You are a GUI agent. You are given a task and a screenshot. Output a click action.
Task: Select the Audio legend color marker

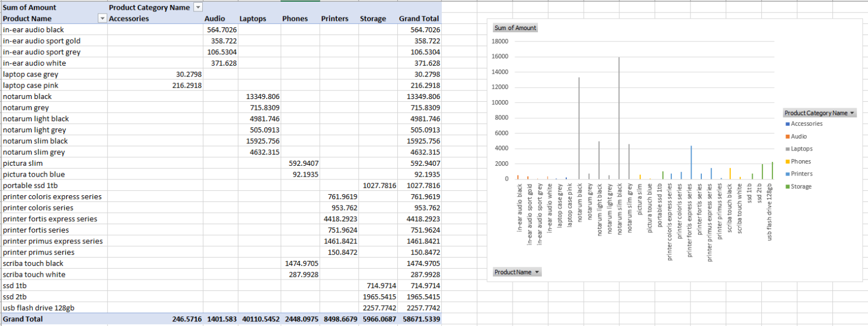click(788, 136)
